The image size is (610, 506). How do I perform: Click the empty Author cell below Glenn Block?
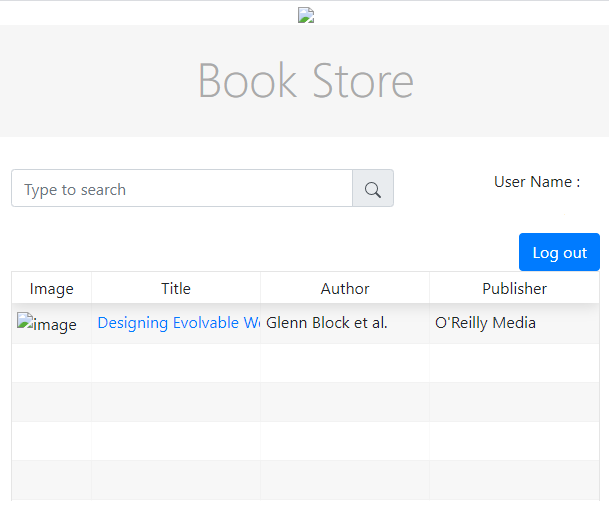coord(345,363)
